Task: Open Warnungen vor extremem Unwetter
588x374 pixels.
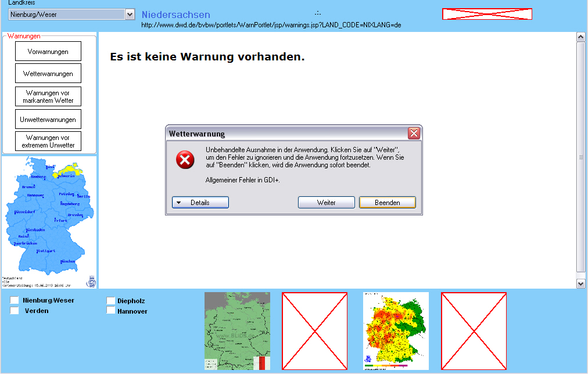Action: [48, 141]
